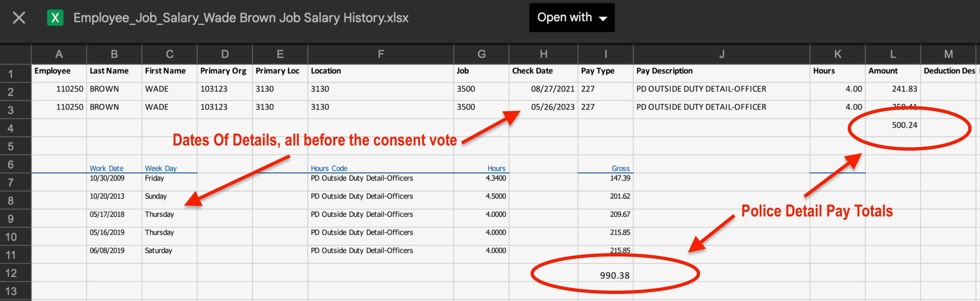The width and height of the screenshot is (980, 301).
Task: Select the 990.38 total cell
Action: pos(614,275)
